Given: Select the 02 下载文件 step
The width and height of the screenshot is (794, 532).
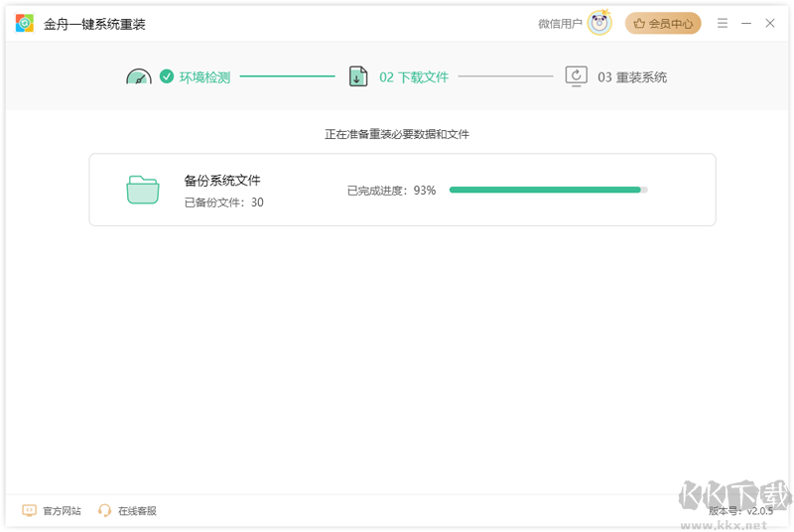Looking at the screenshot, I should pyautogui.click(x=414, y=77).
